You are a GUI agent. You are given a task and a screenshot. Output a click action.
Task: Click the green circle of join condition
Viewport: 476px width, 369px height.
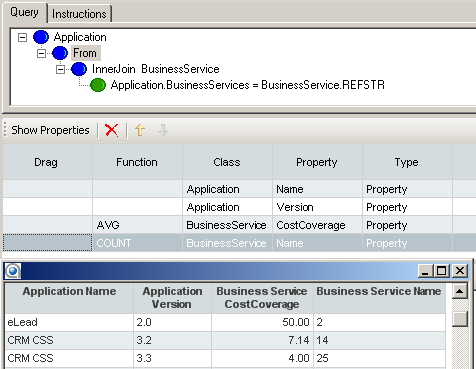[x=98, y=85]
